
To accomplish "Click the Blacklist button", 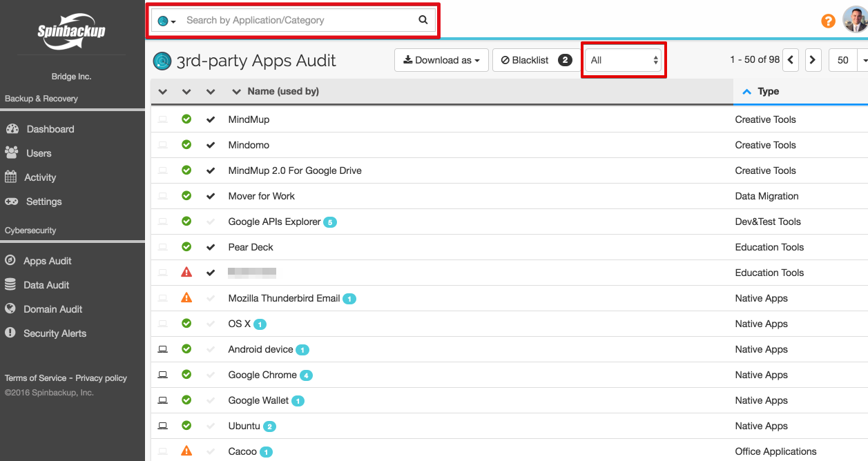I will coord(536,60).
